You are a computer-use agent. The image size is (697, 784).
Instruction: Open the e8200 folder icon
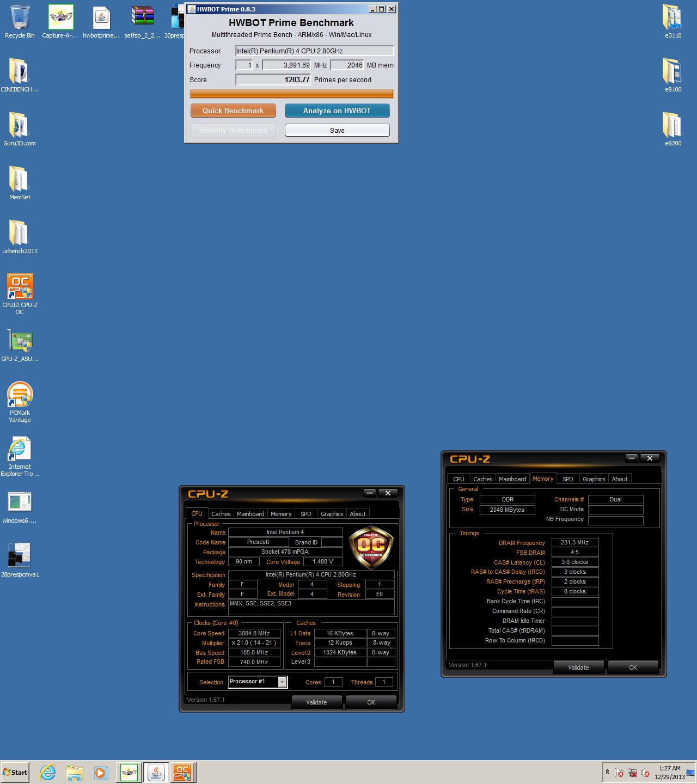tap(673, 129)
